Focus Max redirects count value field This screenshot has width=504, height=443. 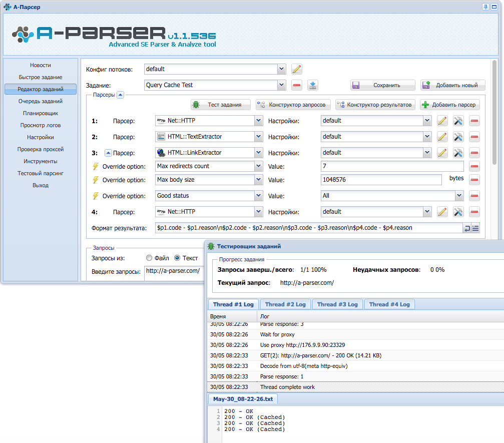click(x=392, y=166)
